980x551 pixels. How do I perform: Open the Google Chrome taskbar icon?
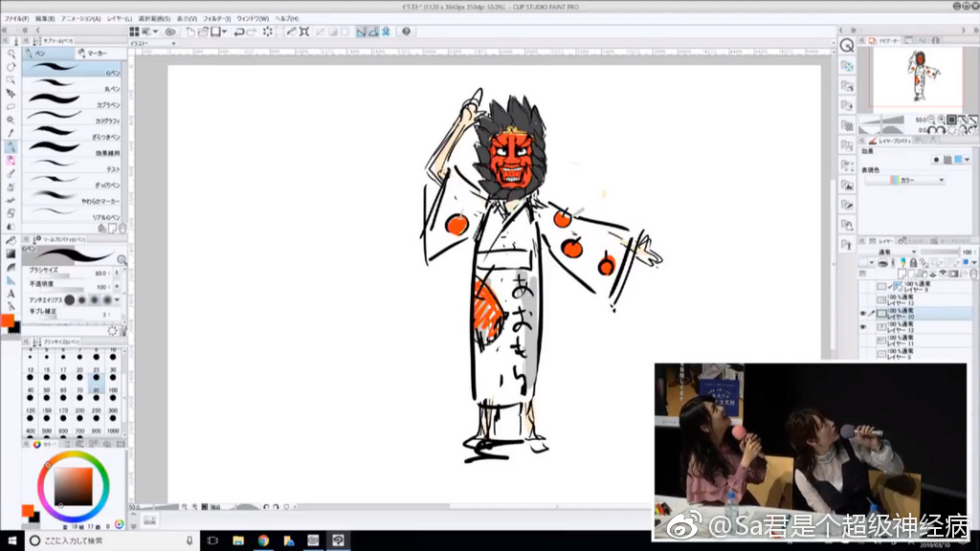pos(262,540)
